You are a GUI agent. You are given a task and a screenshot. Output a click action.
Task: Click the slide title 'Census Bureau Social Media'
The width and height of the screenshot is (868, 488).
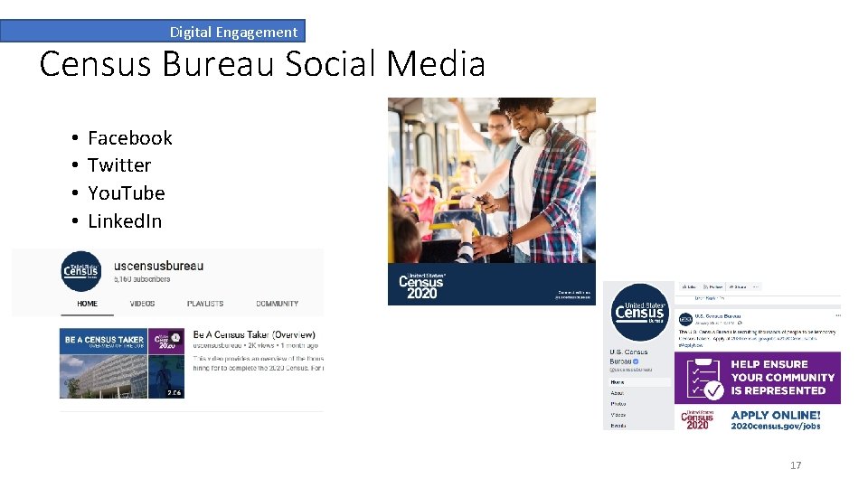coord(262,63)
